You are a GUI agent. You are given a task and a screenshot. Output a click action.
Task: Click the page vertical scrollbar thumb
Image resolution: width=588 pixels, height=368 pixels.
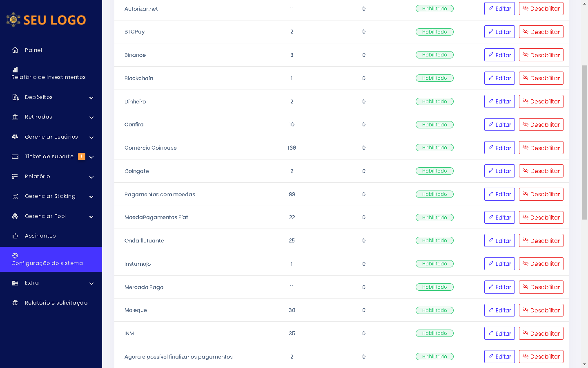pyautogui.click(x=584, y=142)
